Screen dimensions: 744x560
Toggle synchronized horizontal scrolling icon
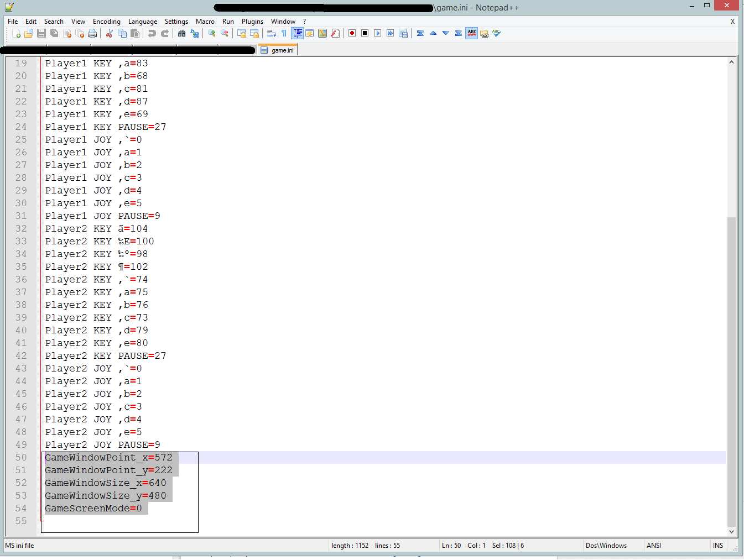pos(254,34)
